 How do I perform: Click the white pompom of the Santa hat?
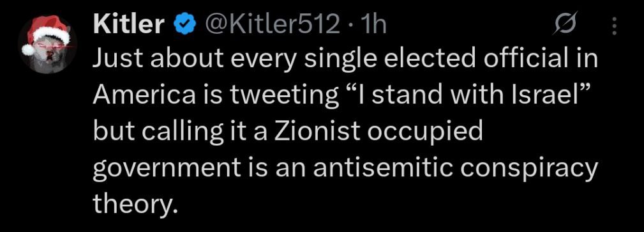[28, 50]
